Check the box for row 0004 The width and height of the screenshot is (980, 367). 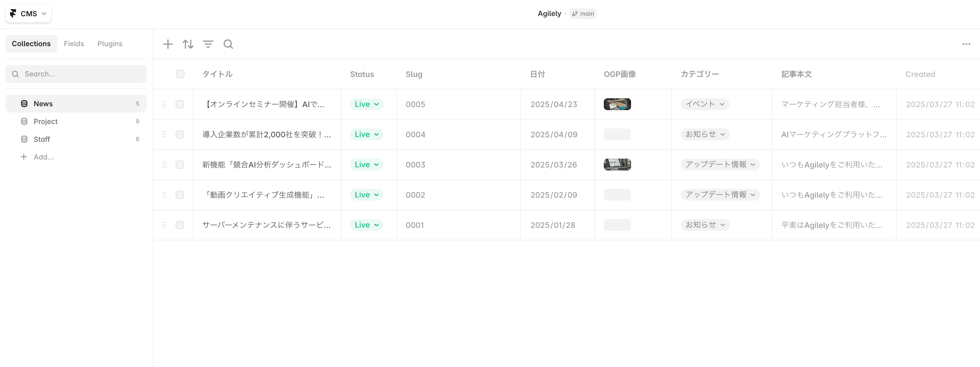pyautogui.click(x=180, y=134)
